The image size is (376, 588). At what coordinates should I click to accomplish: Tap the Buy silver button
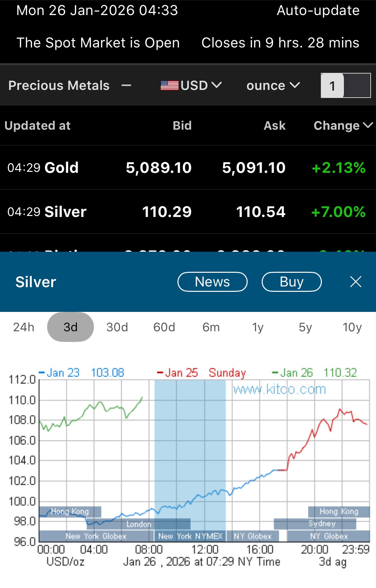(291, 282)
